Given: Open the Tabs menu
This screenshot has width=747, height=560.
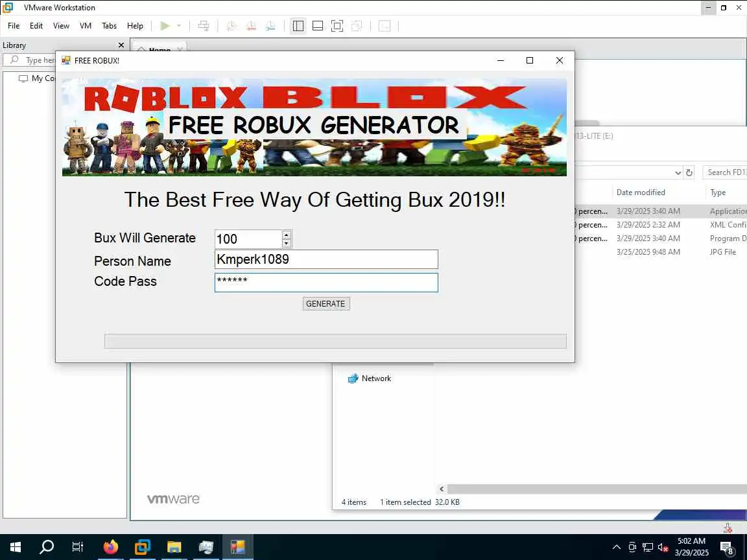Looking at the screenshot, I should pyautogui.click(x=109, y=26).
